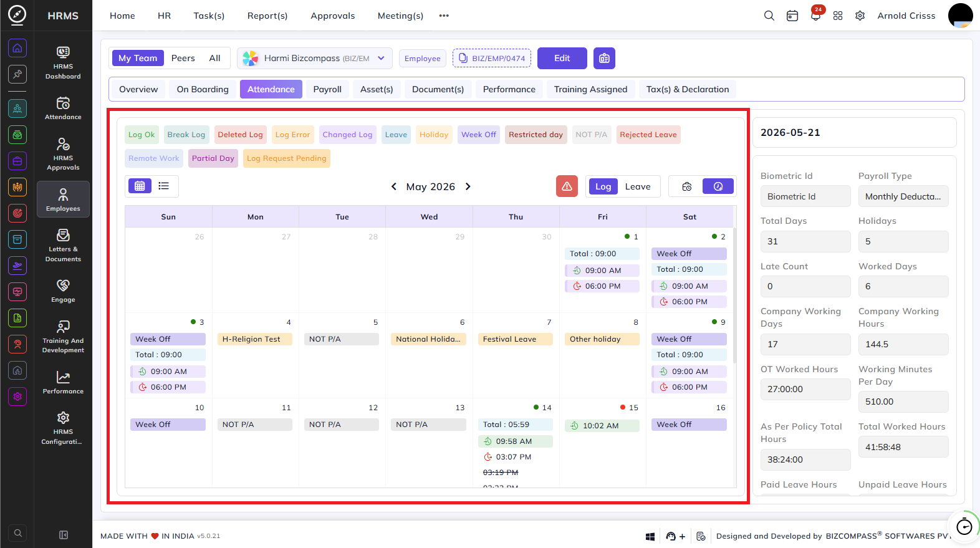Open the Overview tab
The height and width of the screenshot is (548, 980).
pyautogui.click(x=138, y=89)
